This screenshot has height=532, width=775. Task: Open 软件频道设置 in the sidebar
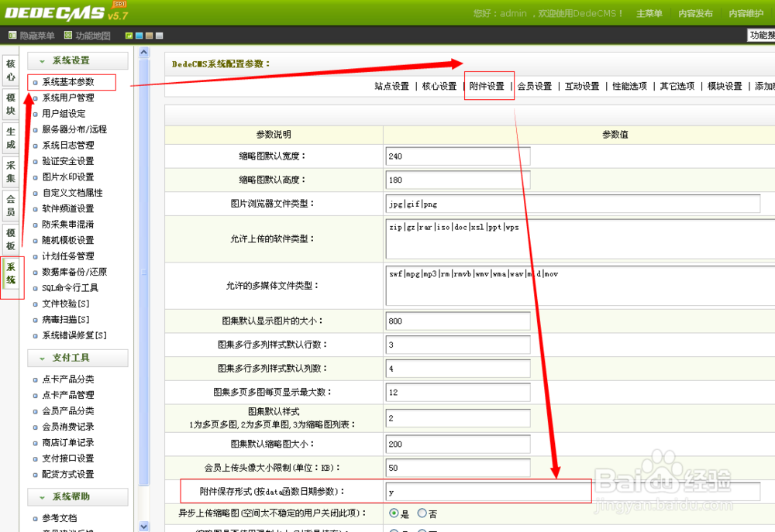(x=67, y=208)
